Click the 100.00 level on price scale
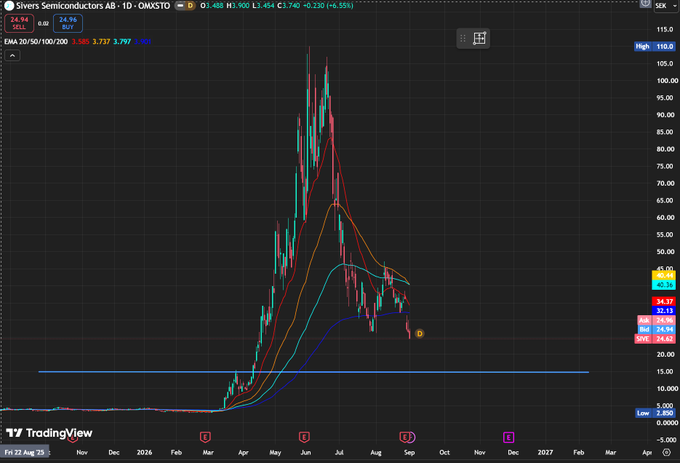Image resolution: width=680 pixels, height=463 pixels. 667,81
